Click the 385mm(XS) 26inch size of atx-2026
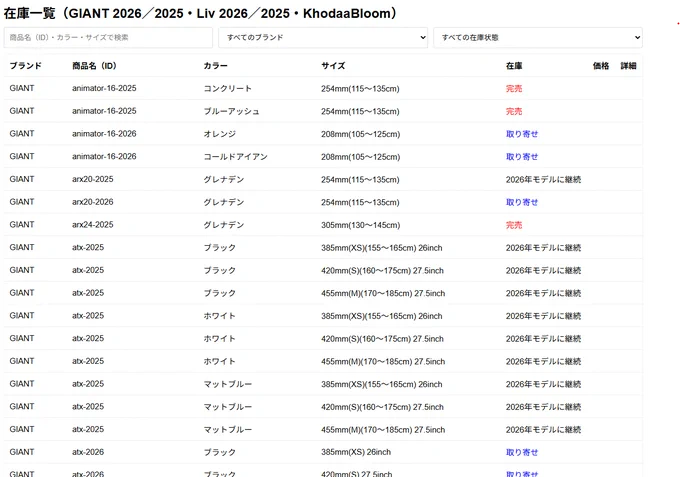 (356, 452)
